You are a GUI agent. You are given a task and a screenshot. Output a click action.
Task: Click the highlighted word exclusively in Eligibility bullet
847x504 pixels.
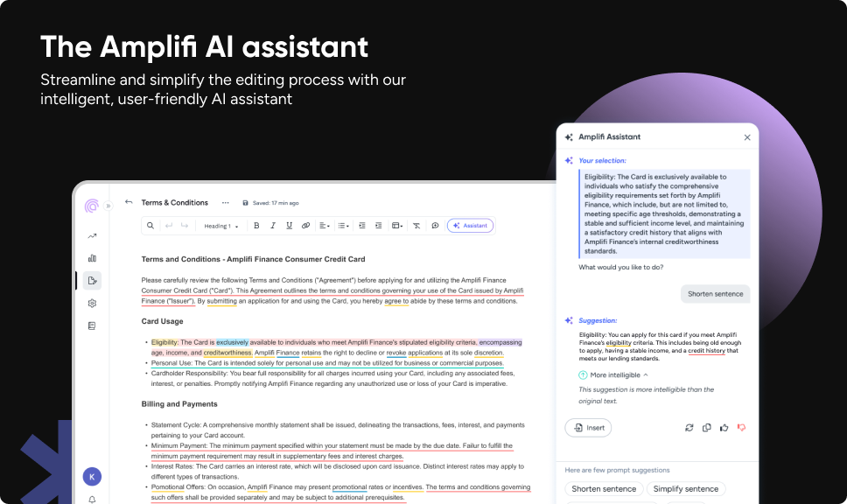point(232,342)
